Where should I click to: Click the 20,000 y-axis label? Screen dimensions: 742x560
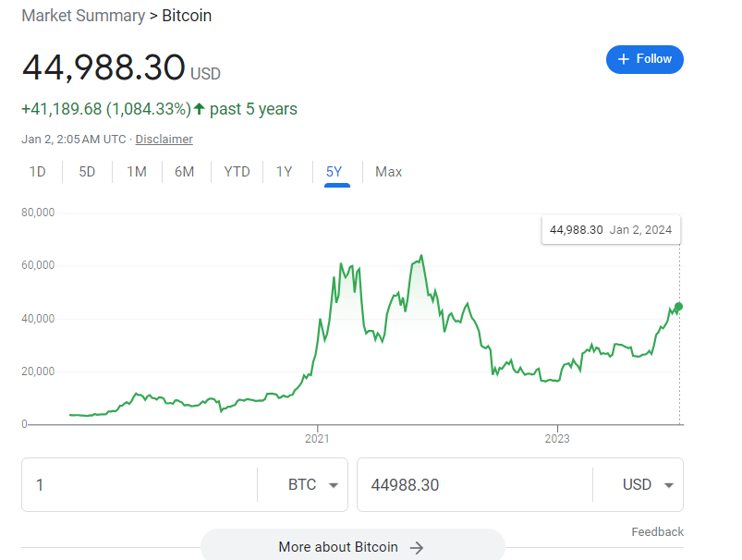point(38,371)
